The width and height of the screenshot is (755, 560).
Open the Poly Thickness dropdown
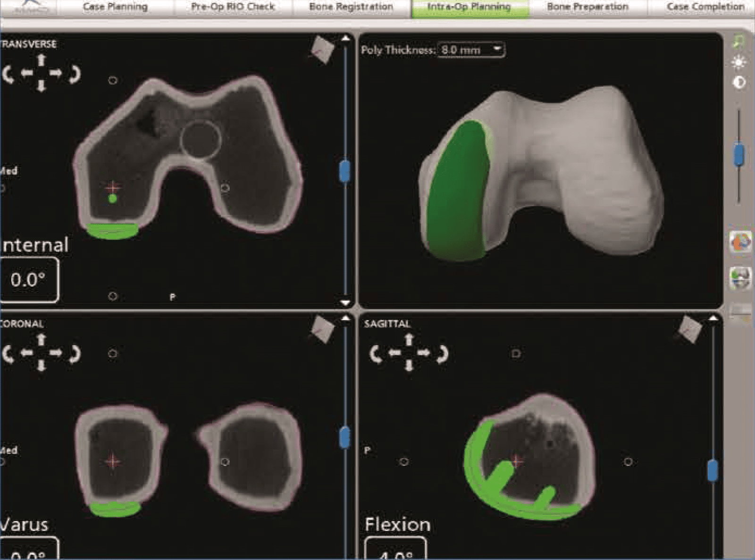click(497, 49)
